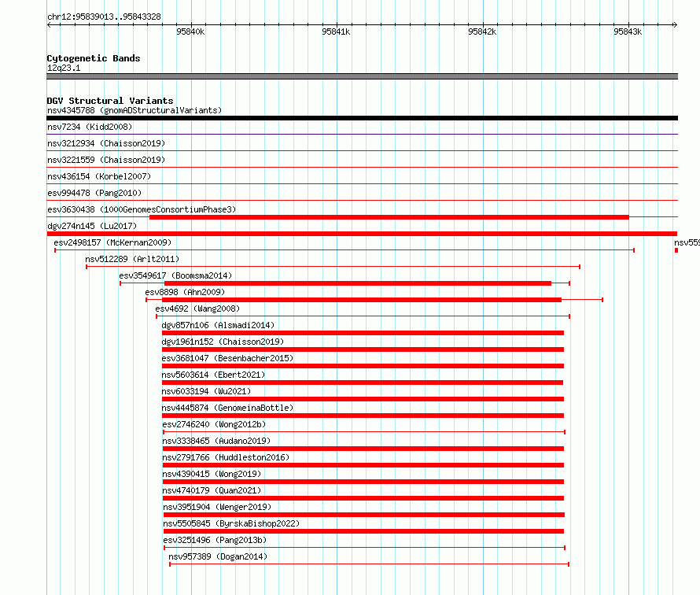Click the esv2498157 McKernan2009 variant line
Image resolution: width=700 pixels, height=595 pixels.
(344, 250)
